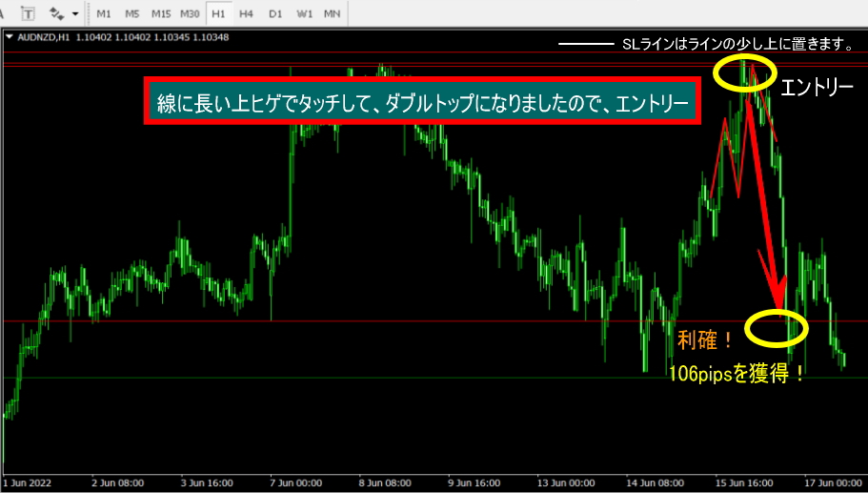868x493 pixels.
Task: Click the AUDNZD,H1 chart title text
Action: 44,37
